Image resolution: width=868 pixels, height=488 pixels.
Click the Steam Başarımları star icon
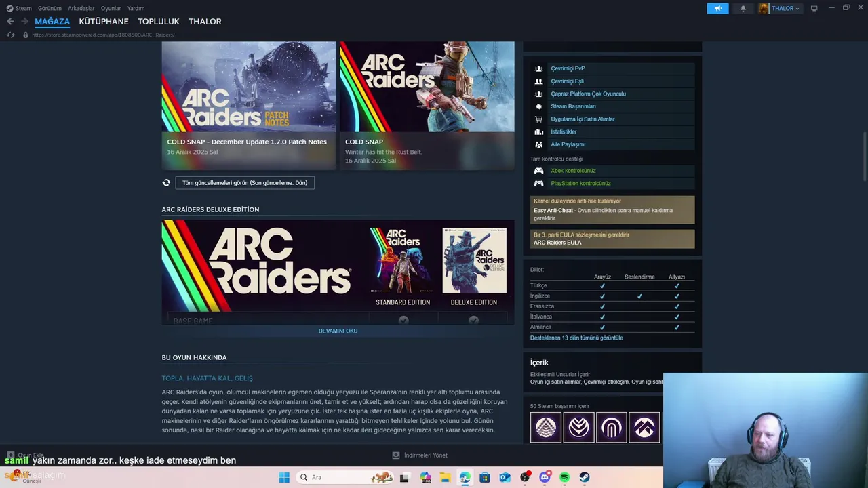click(538, 106)
